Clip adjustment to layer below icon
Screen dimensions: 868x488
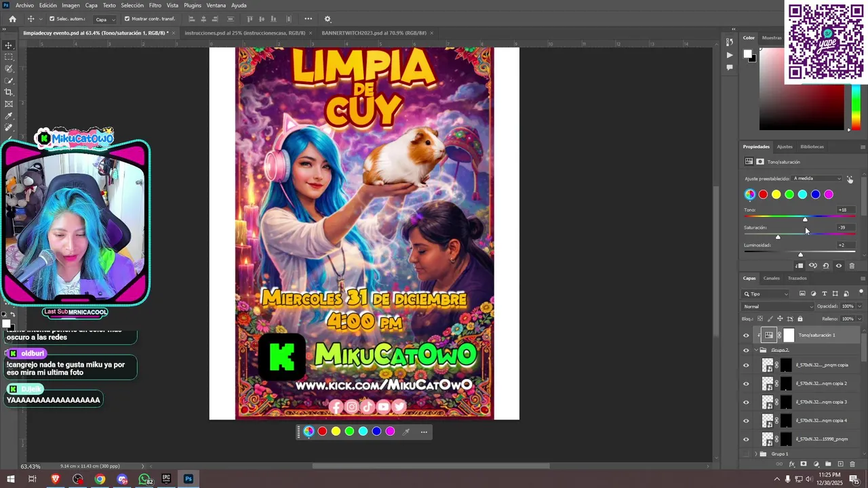(x=800, y=266)
